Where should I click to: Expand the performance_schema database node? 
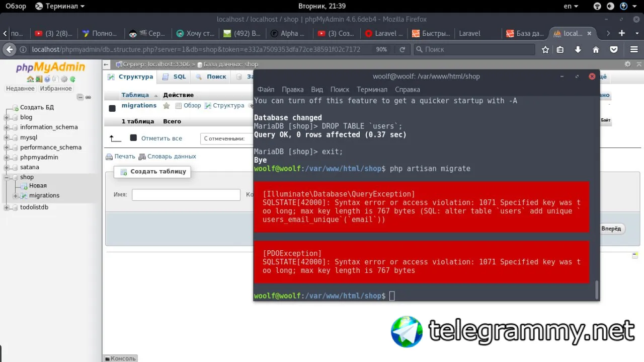[x=7, y=148]
